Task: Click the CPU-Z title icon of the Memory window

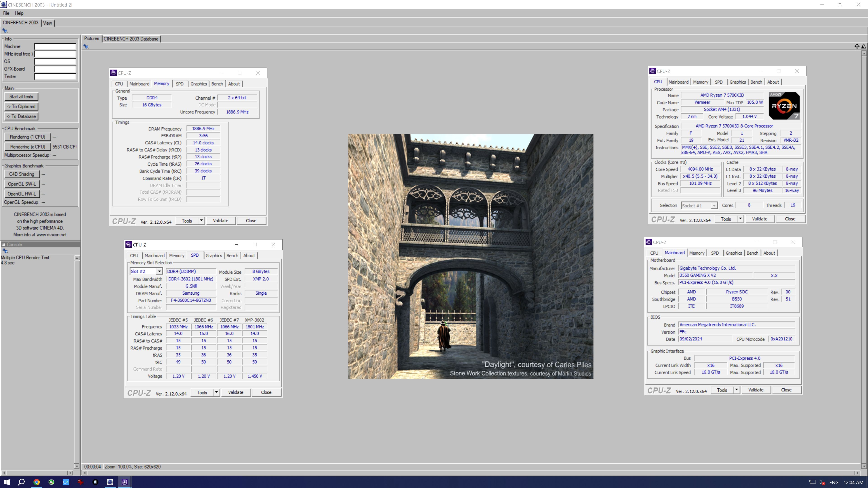Action: 113,73
